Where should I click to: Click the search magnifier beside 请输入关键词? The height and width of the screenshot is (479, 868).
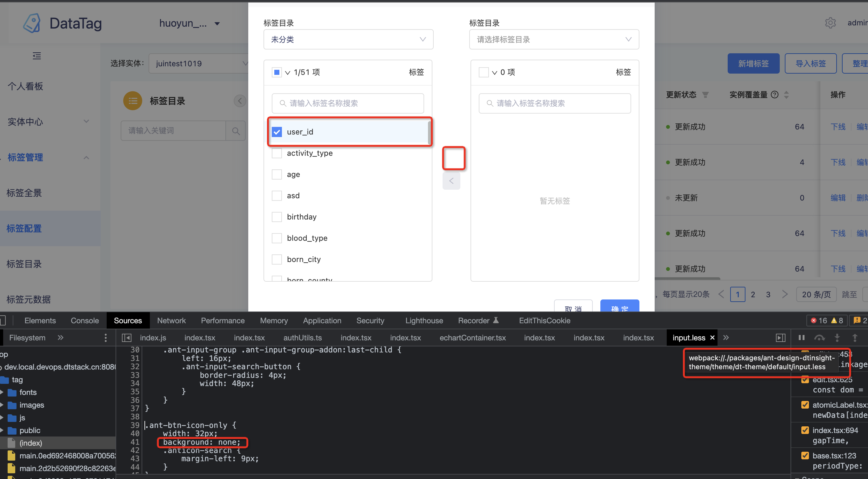tap(236, 131)
